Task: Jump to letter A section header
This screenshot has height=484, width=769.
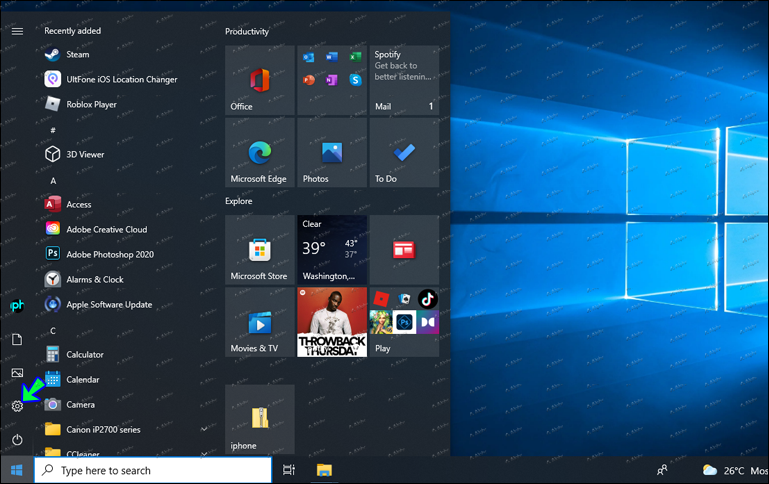Action: pos(53,181)
